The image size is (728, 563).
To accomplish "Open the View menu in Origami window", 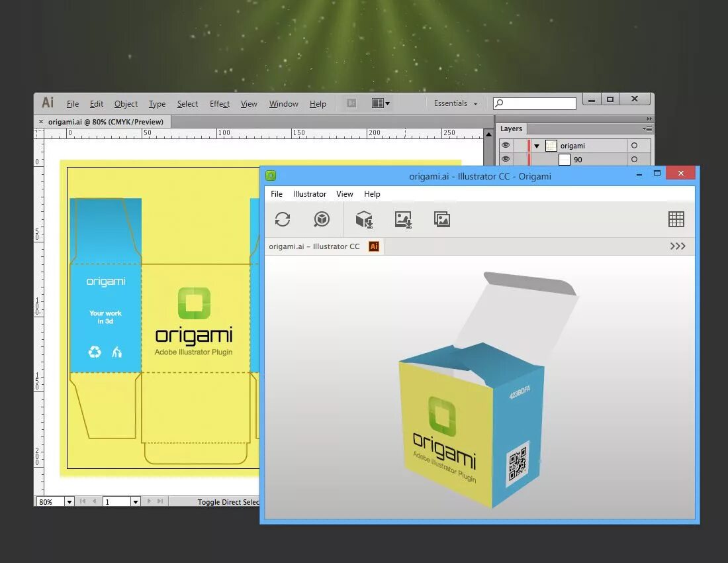I will (345, 193).
